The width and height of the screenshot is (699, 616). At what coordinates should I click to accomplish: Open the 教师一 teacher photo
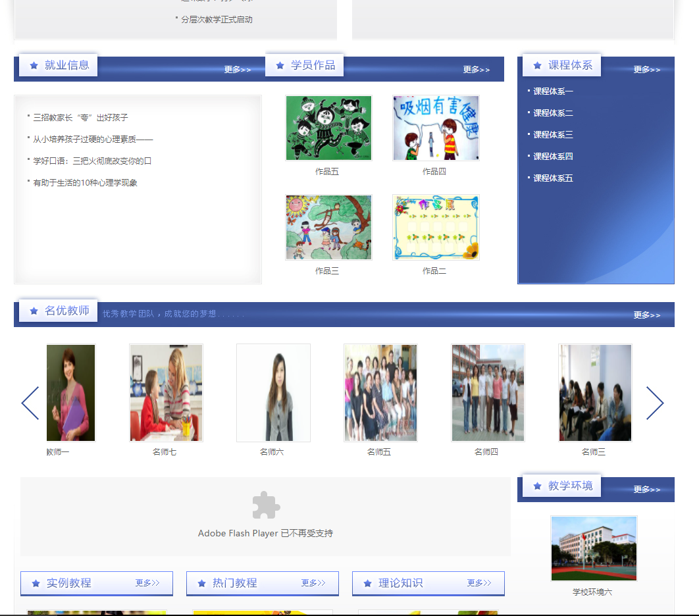[71, 393]
